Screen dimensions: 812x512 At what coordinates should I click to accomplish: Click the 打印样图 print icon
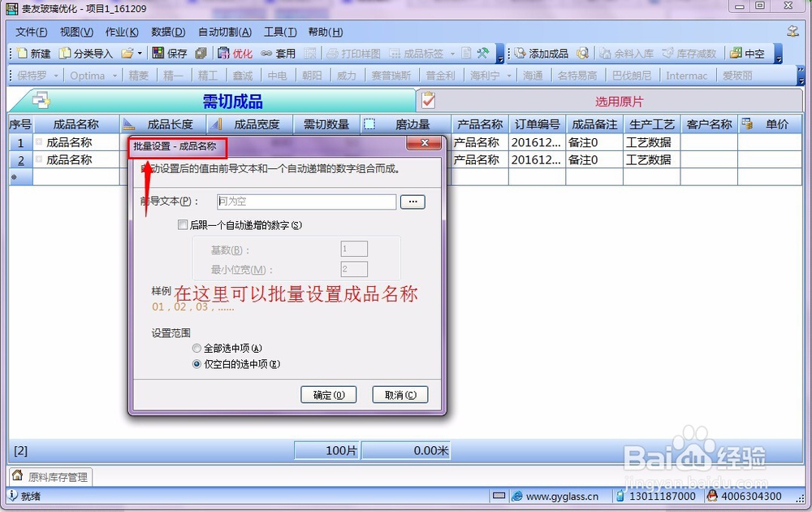click(x=332, y=54)
